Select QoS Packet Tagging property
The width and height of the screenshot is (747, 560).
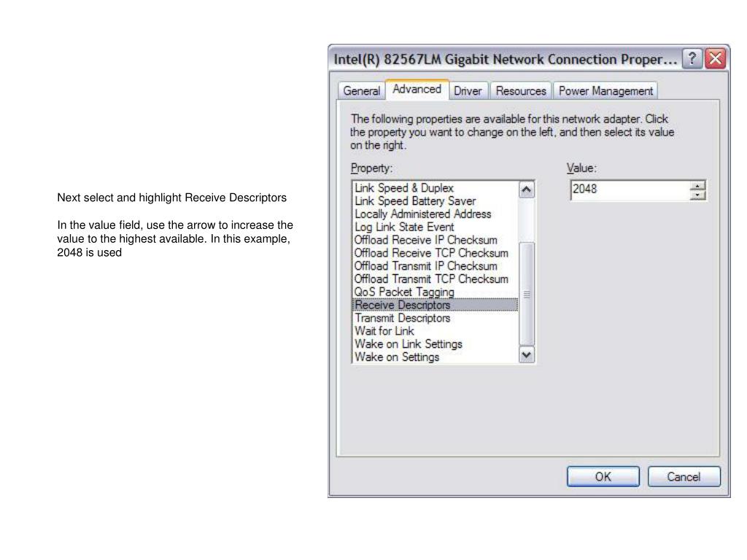click(x=435, y=292)
